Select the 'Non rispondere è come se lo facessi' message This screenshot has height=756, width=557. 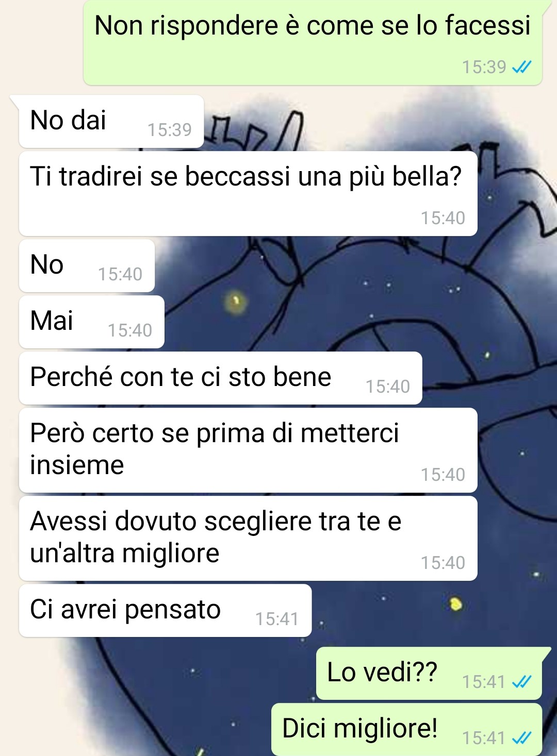(313, 43)
